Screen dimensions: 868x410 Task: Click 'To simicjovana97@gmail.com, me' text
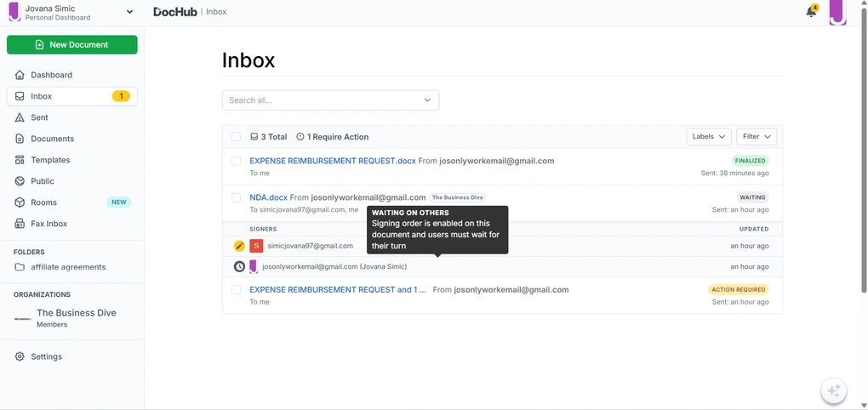tap(304, 210)
